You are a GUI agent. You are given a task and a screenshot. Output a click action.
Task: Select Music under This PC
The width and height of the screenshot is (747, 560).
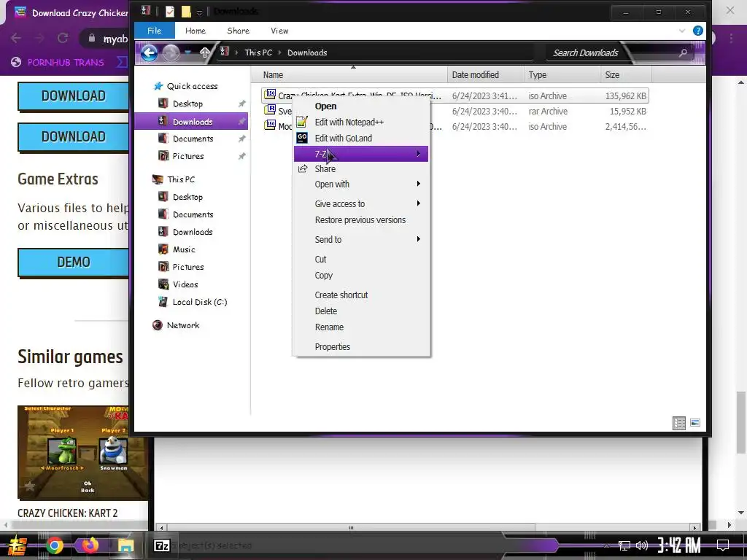(x=183, y=249)
